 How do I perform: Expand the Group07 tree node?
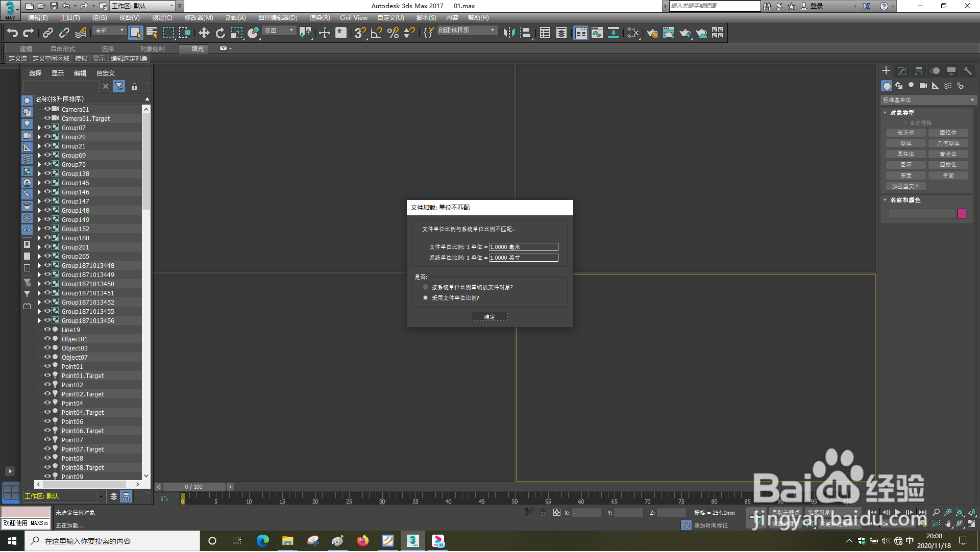[39, 128]
